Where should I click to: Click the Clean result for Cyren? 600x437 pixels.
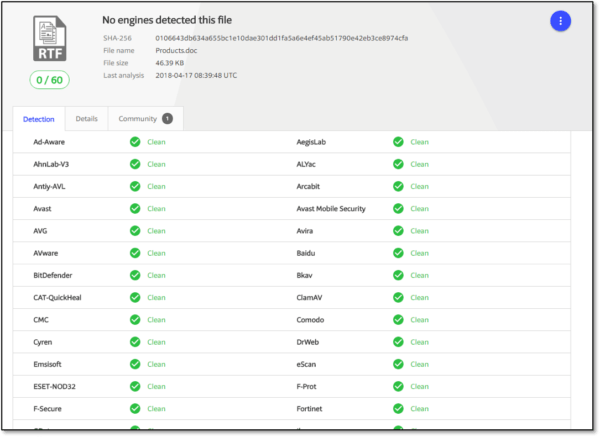point(156,342)
